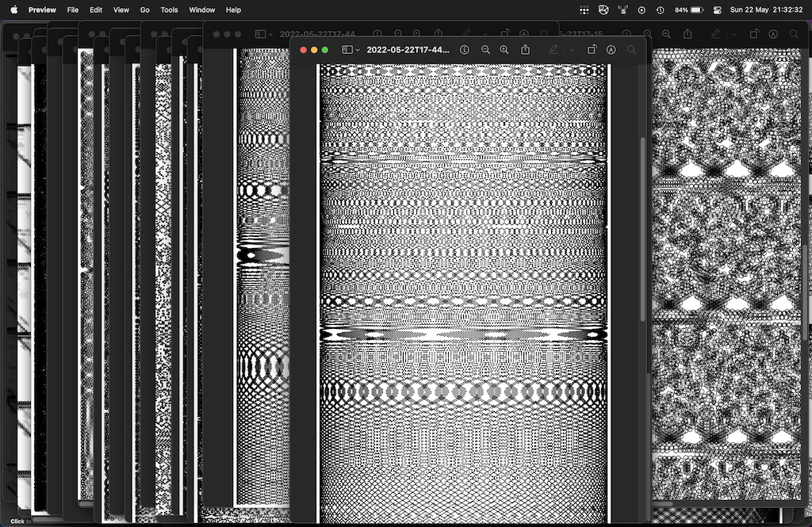
Task: Click the date and time in menu bar
Action: (x=765, y=10)
